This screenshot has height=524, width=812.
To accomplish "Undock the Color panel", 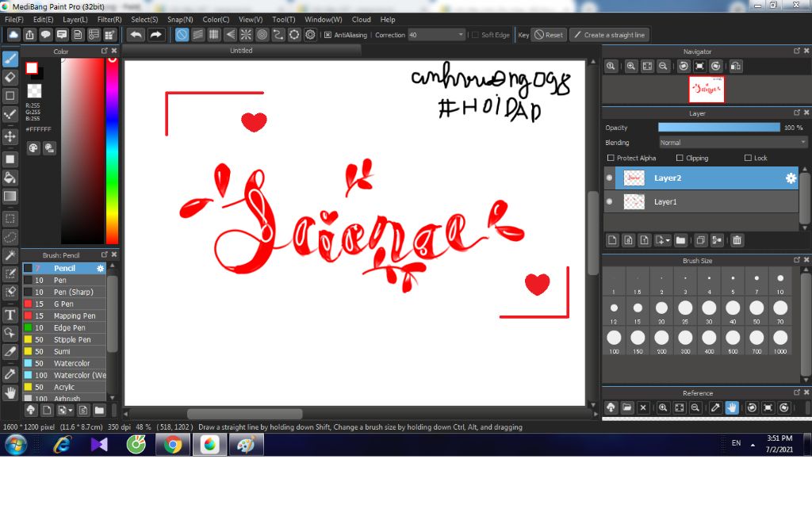I will tap(104, 51).
